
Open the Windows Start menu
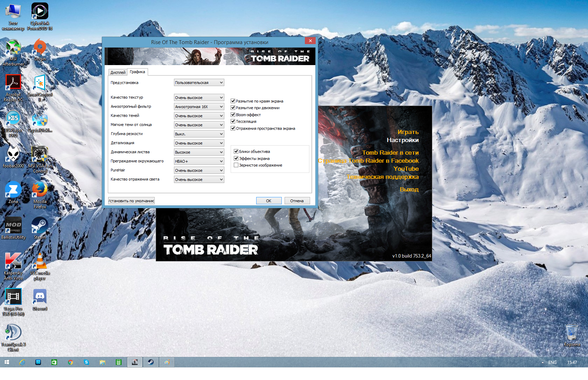pyautogui.click(x=7, y=363)
